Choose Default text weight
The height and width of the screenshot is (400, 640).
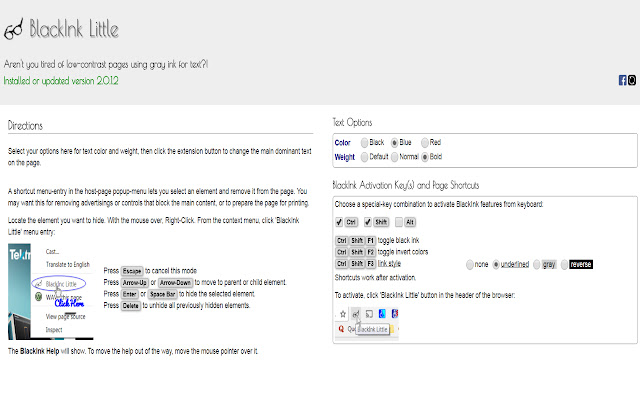coord(364,157)
